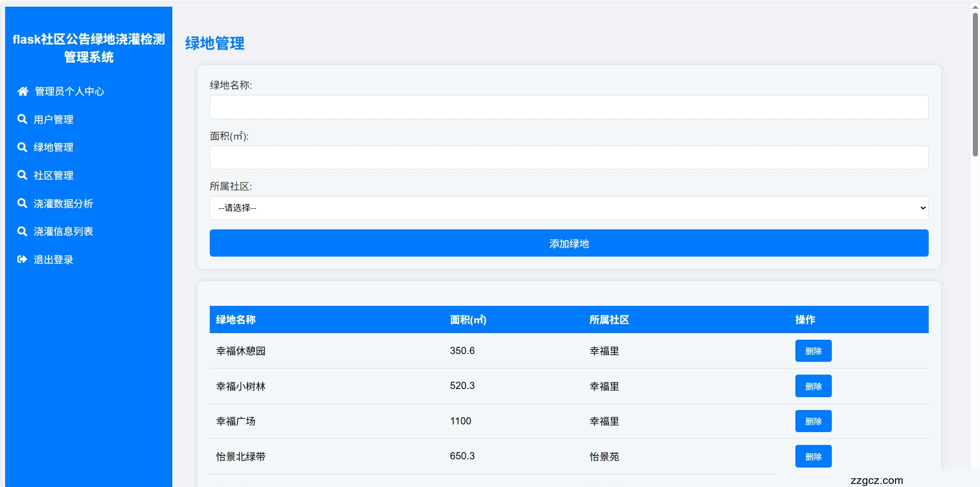The image size is (980, 487).
Task: Click the page's vertical scrollbar
Action: [975, 85]
